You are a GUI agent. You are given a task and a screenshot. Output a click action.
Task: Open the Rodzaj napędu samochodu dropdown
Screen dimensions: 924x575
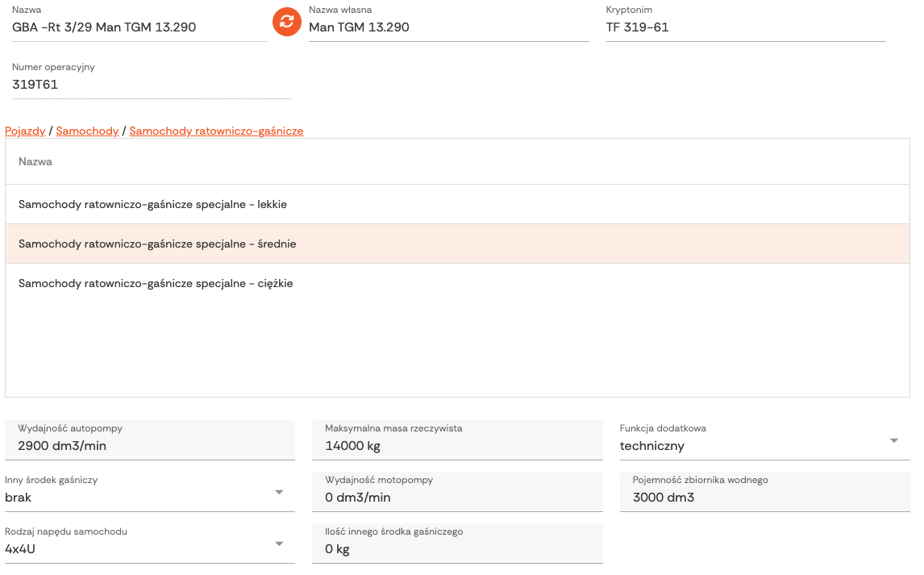(279, 544)
